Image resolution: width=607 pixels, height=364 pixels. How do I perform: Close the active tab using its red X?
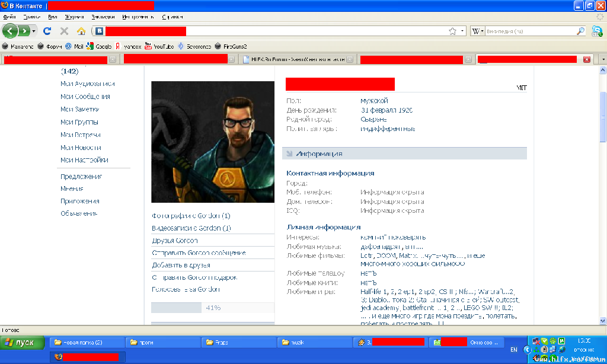pos(587,59)
